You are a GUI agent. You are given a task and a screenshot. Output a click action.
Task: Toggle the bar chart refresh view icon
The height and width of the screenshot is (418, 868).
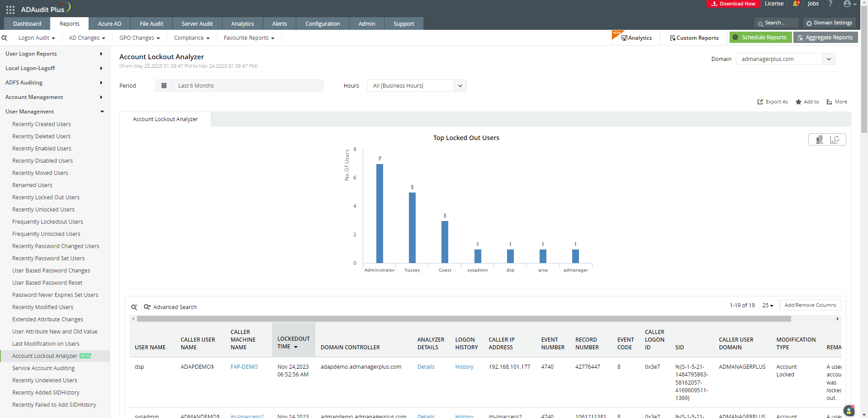pos(835,140)
